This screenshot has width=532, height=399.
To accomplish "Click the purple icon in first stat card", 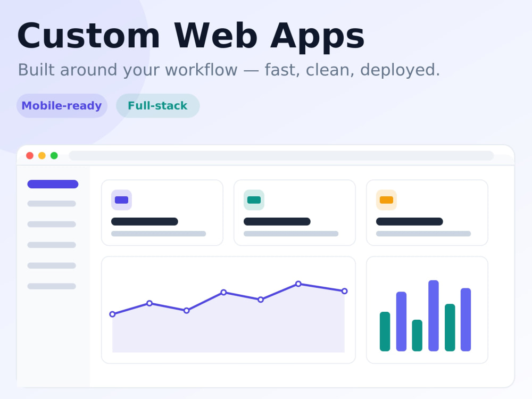I will click(x=121, y=200).
